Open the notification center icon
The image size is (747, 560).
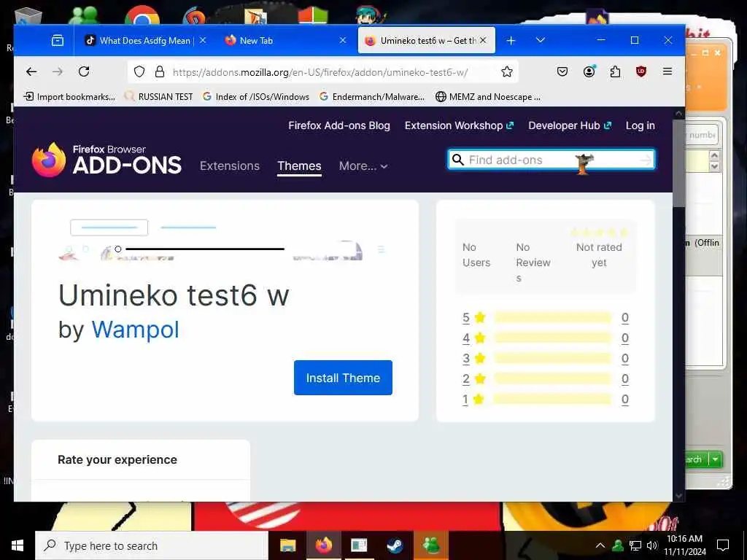coord(723,545)
